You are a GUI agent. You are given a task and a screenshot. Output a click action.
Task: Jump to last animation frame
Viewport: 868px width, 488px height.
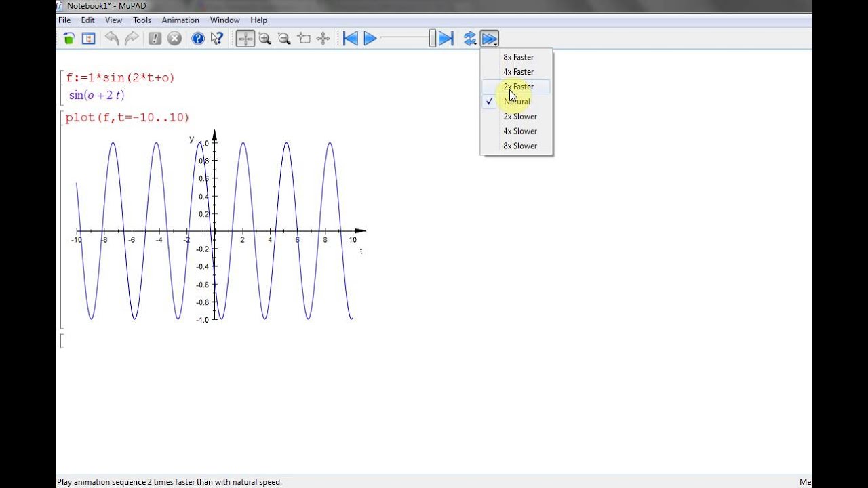(x=446, y=39)
